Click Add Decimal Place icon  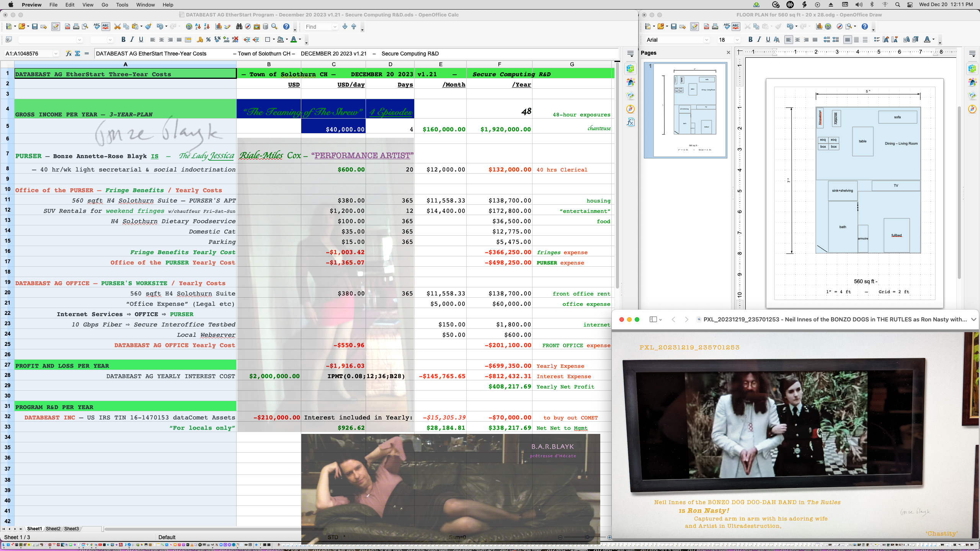tap(226, 39)
